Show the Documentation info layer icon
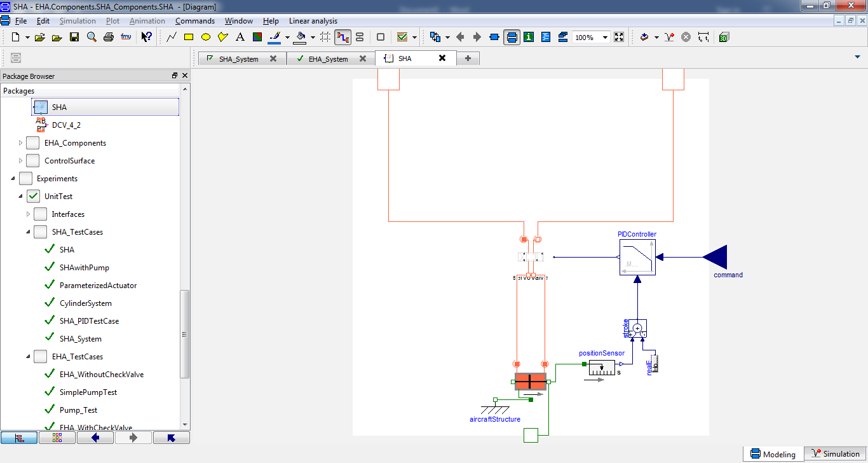Image resolution: width=868 pixels, height=463 pixels. point(529,37)
